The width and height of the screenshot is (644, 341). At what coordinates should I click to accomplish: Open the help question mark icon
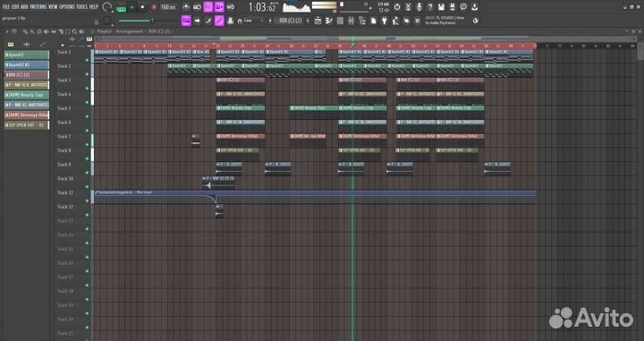(430, 7)
